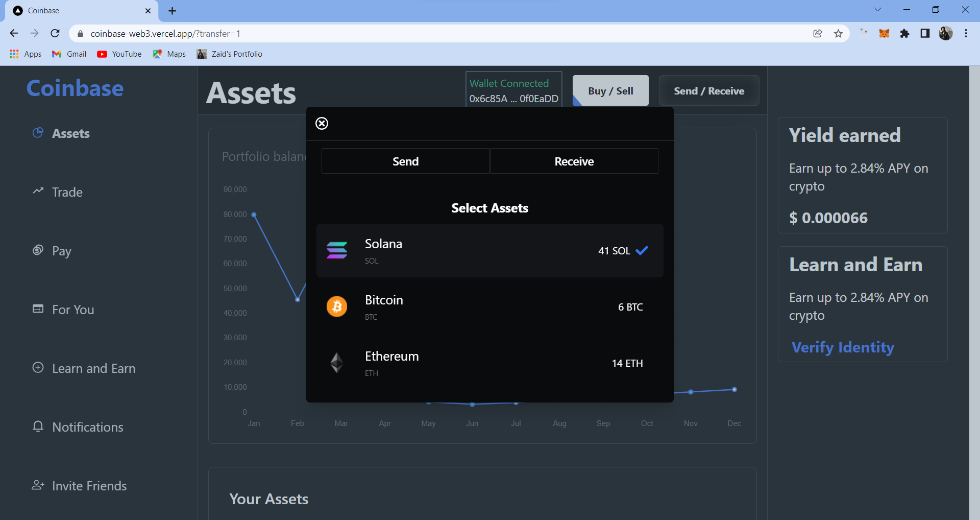Select the Solana asset row
Viewport: 980px width, 520px height.
pos(490,250)
